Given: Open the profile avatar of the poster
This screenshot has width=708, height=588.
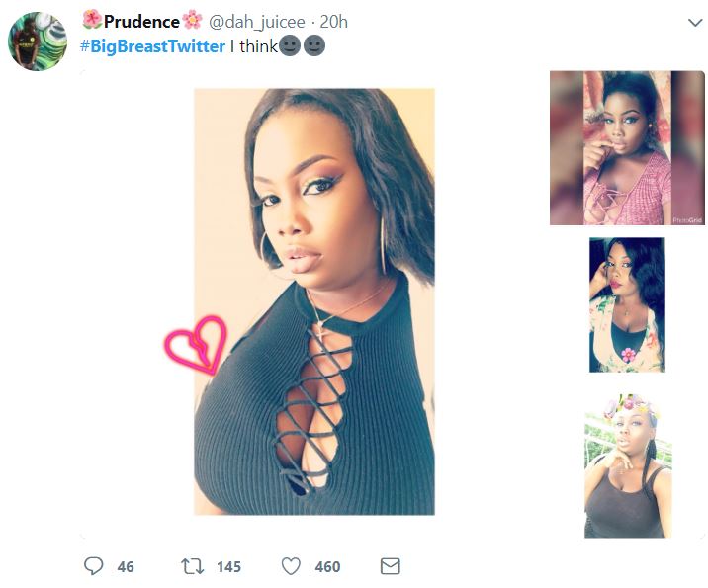Looking at the screenshot, I should (38, 42).
